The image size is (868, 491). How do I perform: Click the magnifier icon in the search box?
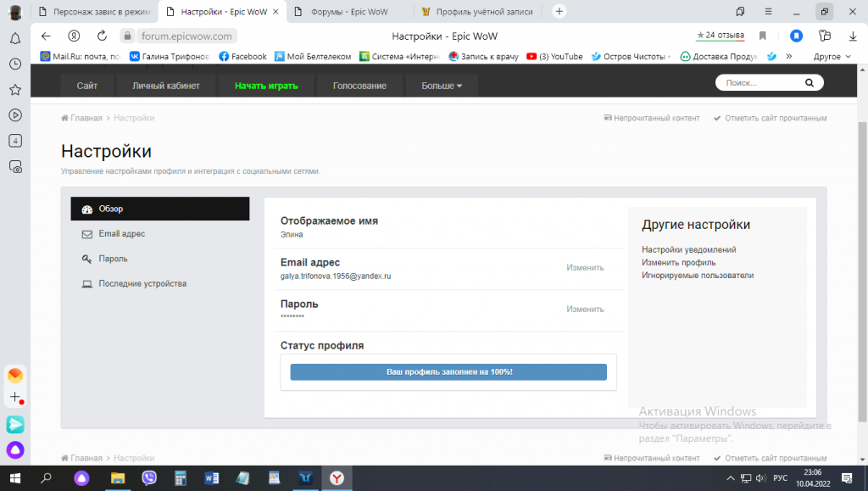tap(809, 83)
